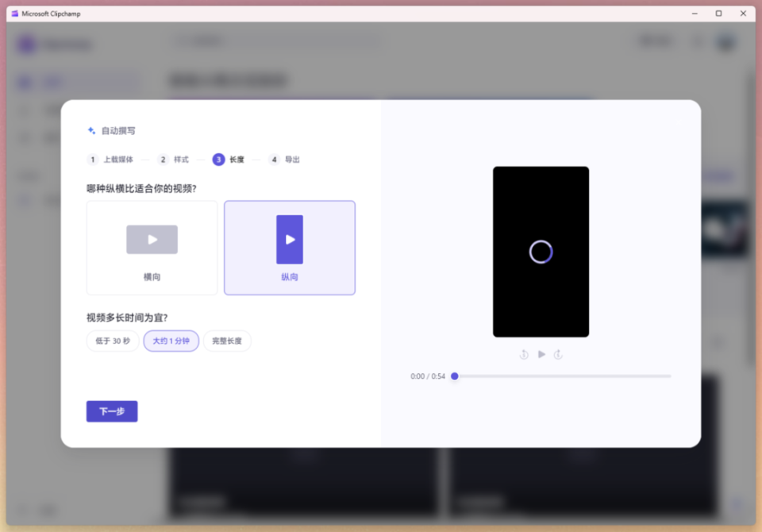Click the 横向 landscape orientation icon
The image size is (762, 532).
point(152,239)
